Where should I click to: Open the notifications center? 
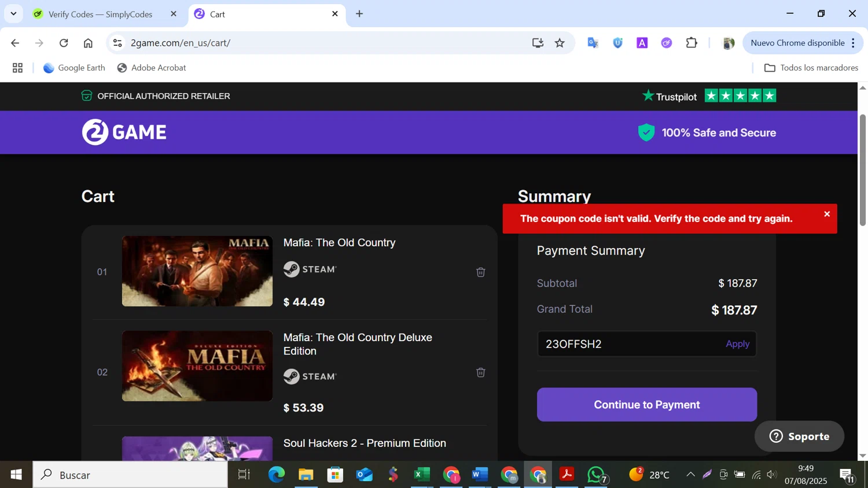pos(848,475)
